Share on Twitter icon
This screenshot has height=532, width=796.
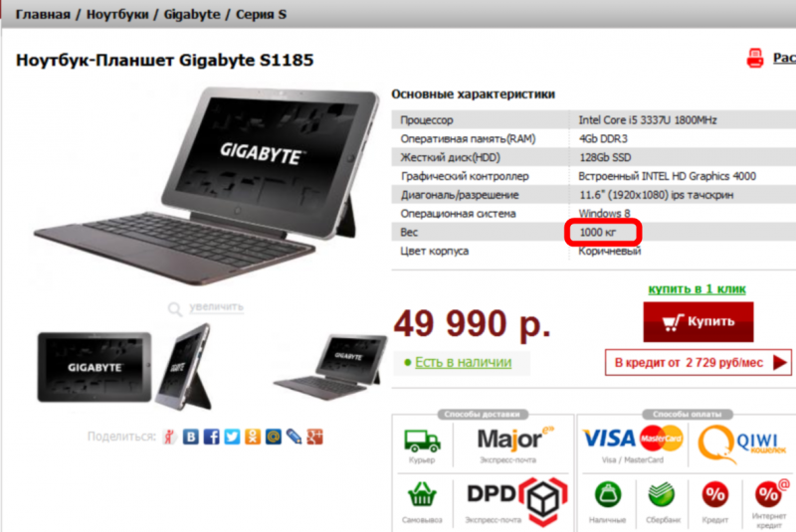232,437
